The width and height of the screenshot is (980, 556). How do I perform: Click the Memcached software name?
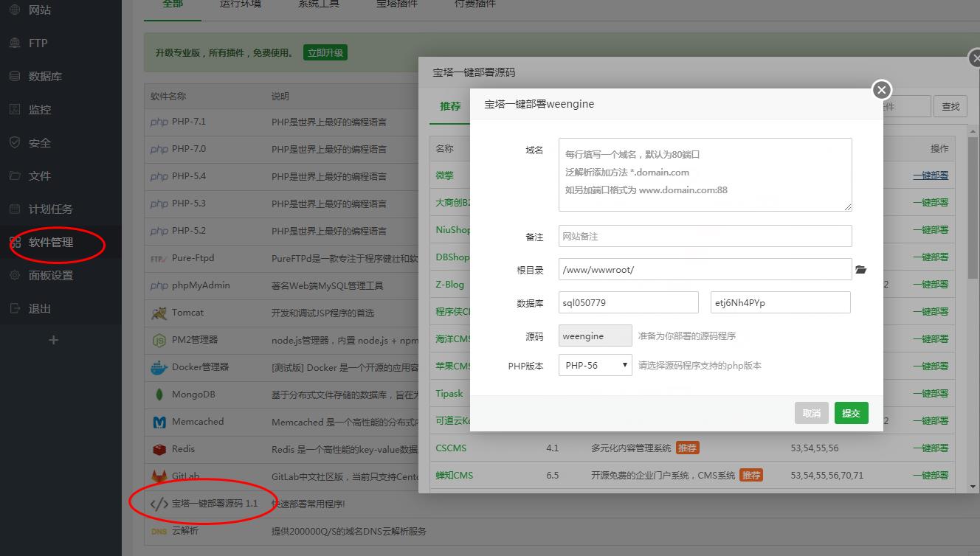198,422
